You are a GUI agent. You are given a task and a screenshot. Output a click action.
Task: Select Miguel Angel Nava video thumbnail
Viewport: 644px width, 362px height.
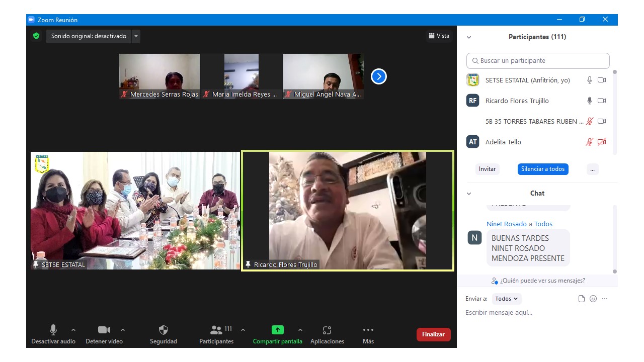324,76
